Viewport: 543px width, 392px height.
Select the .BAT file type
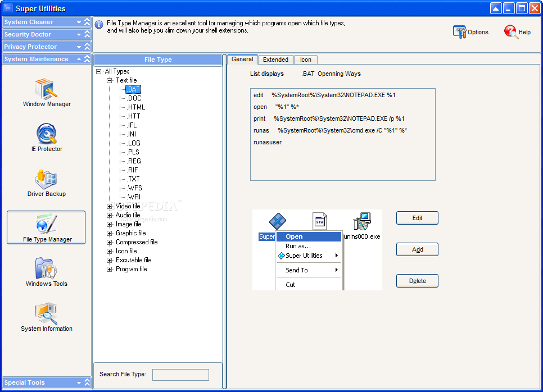(x=133, y=89)
